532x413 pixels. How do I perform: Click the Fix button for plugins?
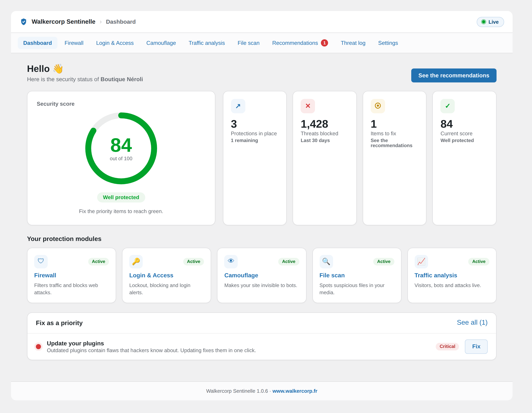point(476,346)
